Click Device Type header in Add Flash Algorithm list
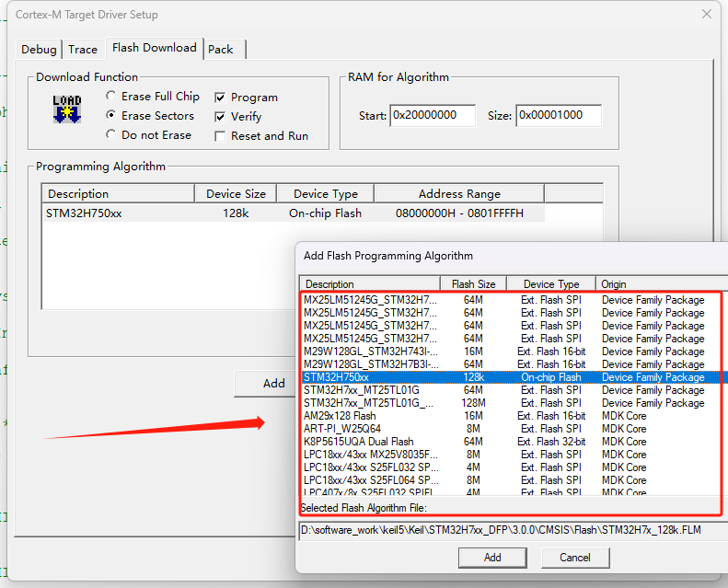Viewport: 728px width, 588px height. pyautogui.click(x=551, y=284)
